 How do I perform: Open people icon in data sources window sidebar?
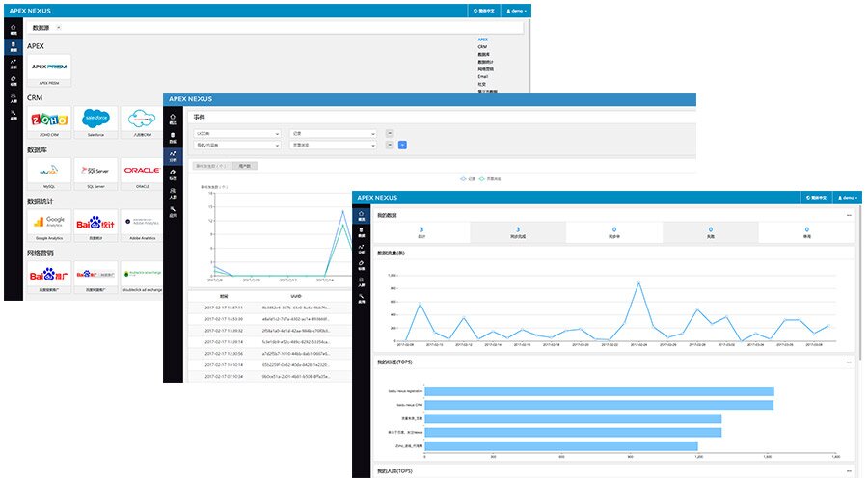click(x=14, y=98)
